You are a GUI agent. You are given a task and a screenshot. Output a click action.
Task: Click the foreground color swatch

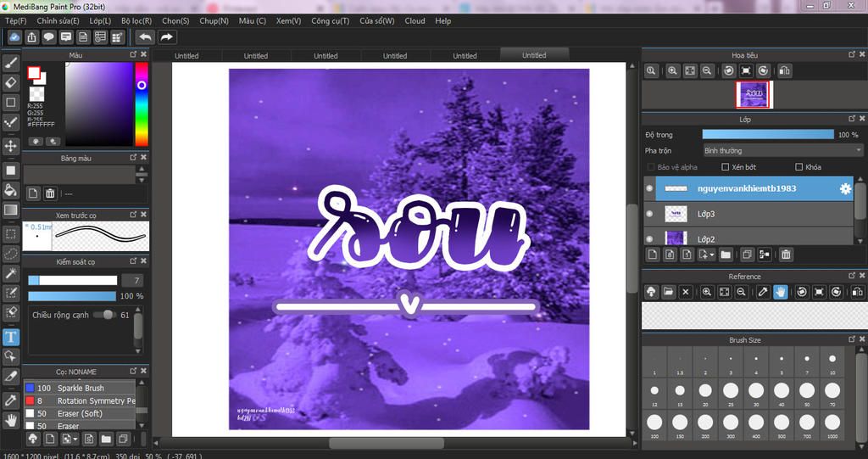[x=34, y=73]
